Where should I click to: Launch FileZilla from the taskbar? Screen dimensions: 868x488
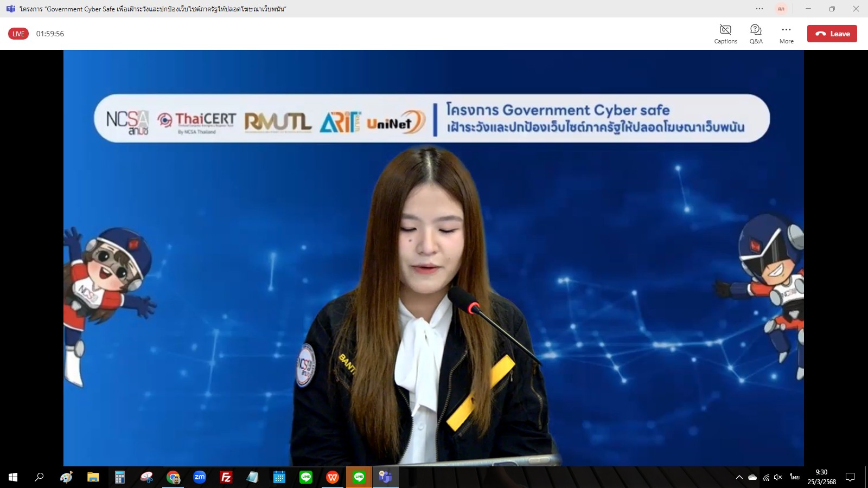pyautogui.click(x=226, y=477)
